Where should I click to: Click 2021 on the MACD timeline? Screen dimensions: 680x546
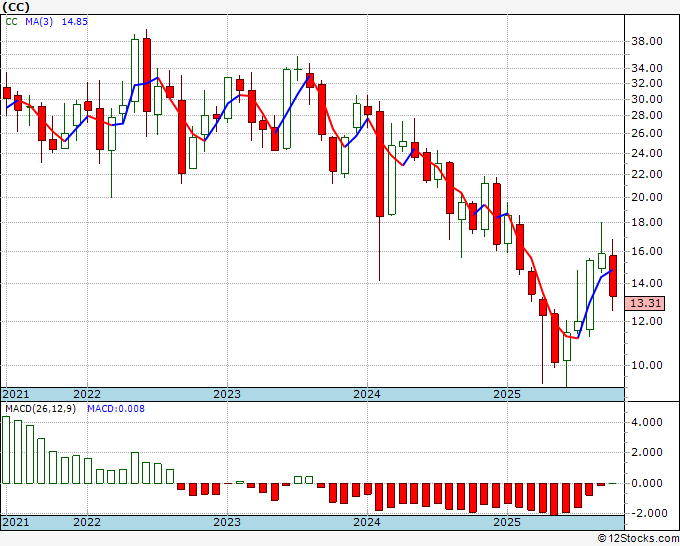pyautogui.click(x=16, y=522)
